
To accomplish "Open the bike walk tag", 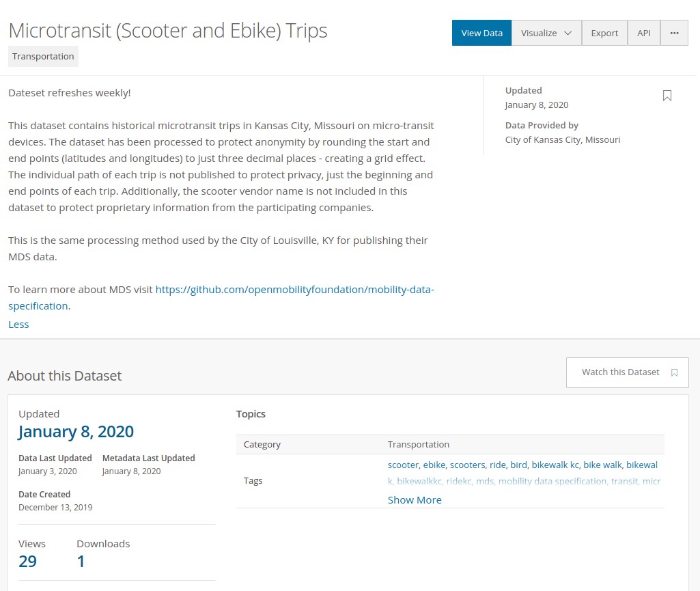I will tap(602, 465).
